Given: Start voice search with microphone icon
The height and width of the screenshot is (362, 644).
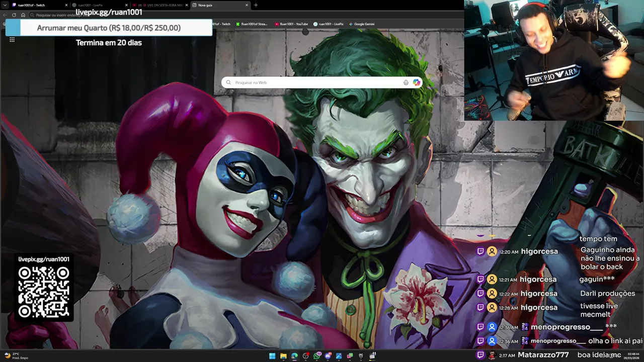Looking at the screenshot, I should point(406,82).
